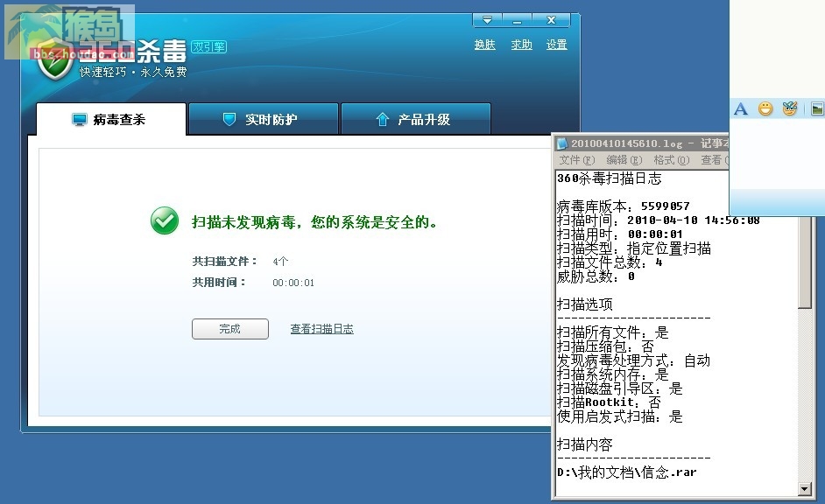Viewport: 825px width, 504px height.
Task: Click the log line '发现病毒处理方式: 自动'
Action: [x=633, y=360]
